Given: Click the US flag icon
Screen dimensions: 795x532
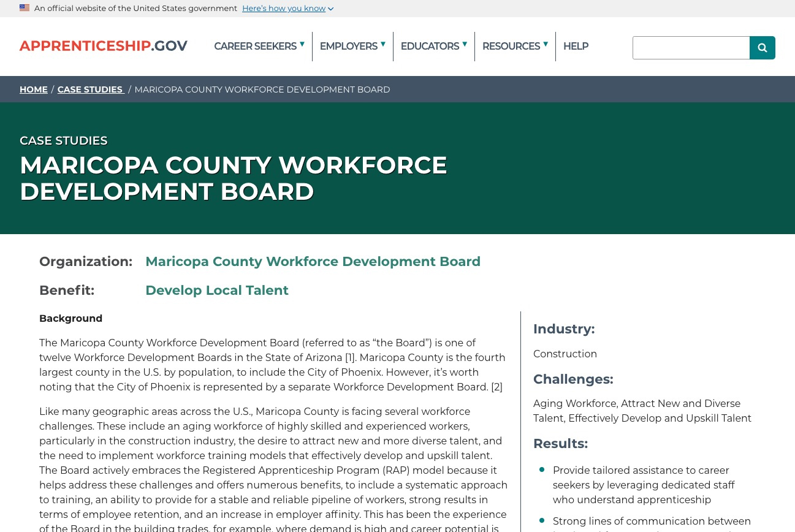Looking at the screenshot, I should (25, 8).
